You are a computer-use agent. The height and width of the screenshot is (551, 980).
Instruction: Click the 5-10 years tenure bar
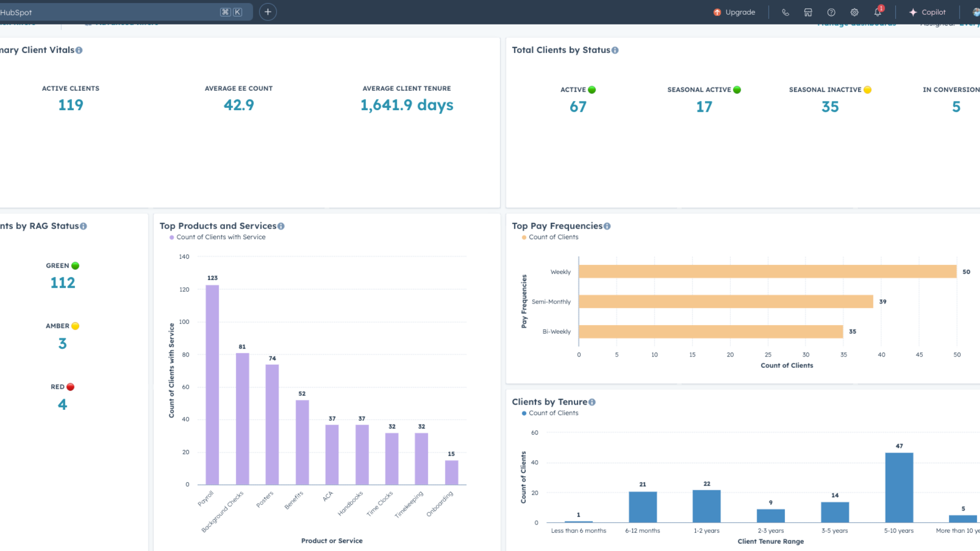899,487
